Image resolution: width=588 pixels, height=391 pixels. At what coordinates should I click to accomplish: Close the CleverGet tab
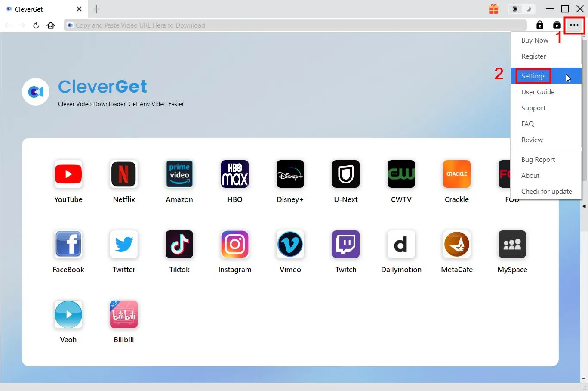pyautogui.click(x=79, y=9)
